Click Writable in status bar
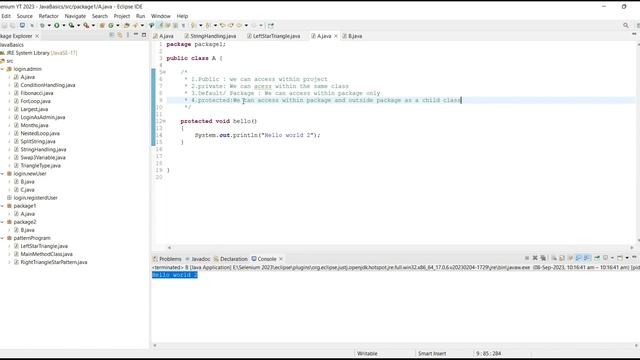Screen dimensions: 640x360 click(367, 353)
